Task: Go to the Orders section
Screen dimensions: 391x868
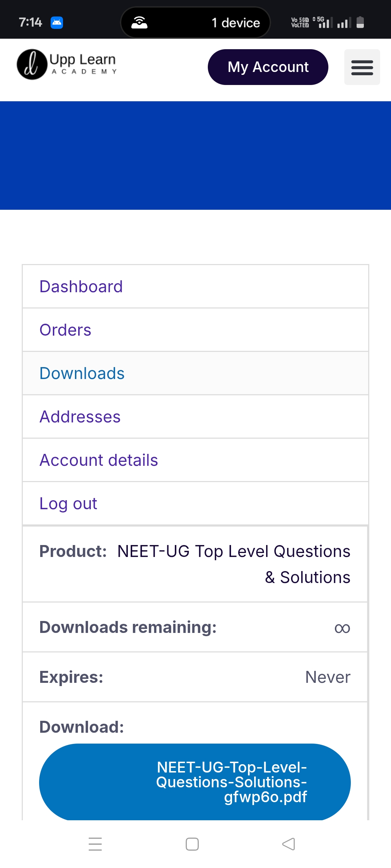Action: click(66, 330)
